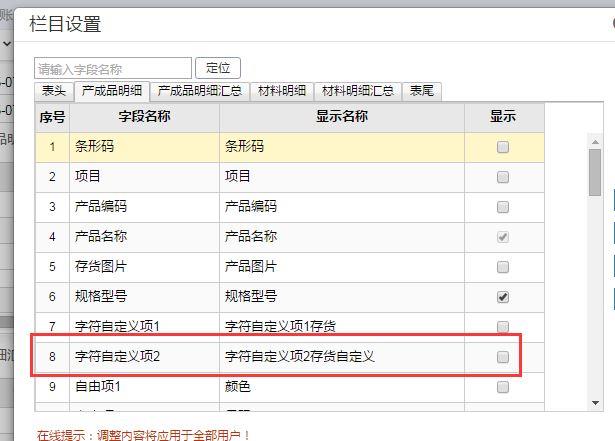Click the scrollbar up arrow

pyautogui.click(x=595, y=142)
